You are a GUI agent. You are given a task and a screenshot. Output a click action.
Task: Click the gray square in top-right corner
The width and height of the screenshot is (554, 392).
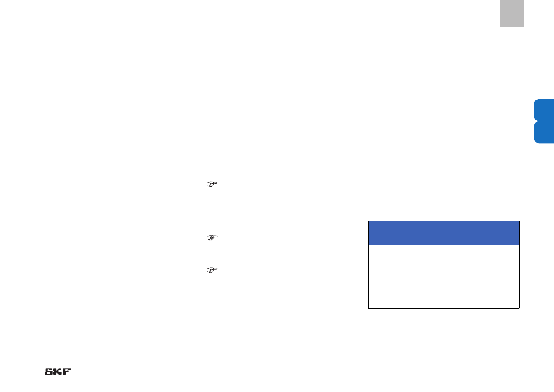click(512, 13)
